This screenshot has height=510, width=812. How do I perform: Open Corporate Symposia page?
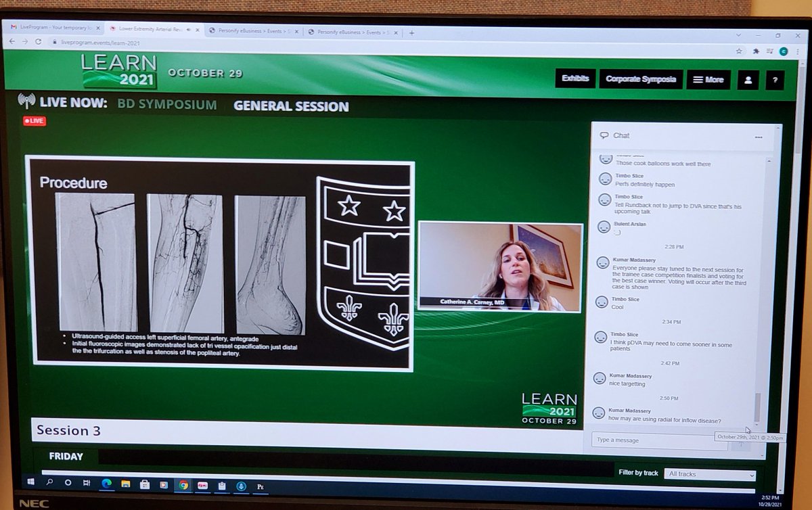641,79
